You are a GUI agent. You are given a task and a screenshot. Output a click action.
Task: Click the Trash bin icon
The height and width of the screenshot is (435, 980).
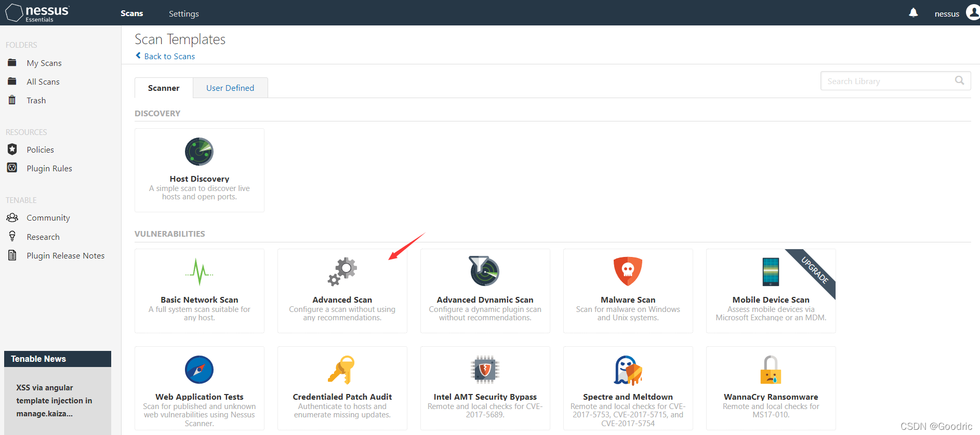click(12, 100)
